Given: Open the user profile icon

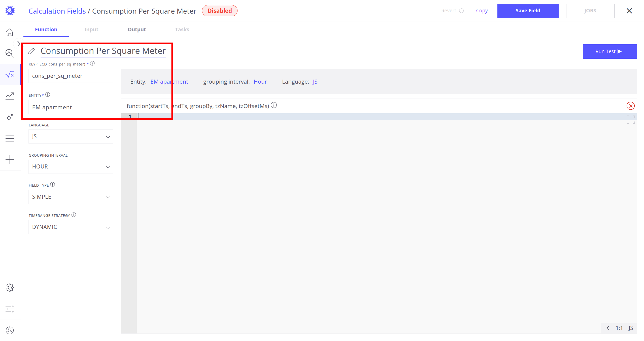Looking at the screenshot, I should (10, 330).
